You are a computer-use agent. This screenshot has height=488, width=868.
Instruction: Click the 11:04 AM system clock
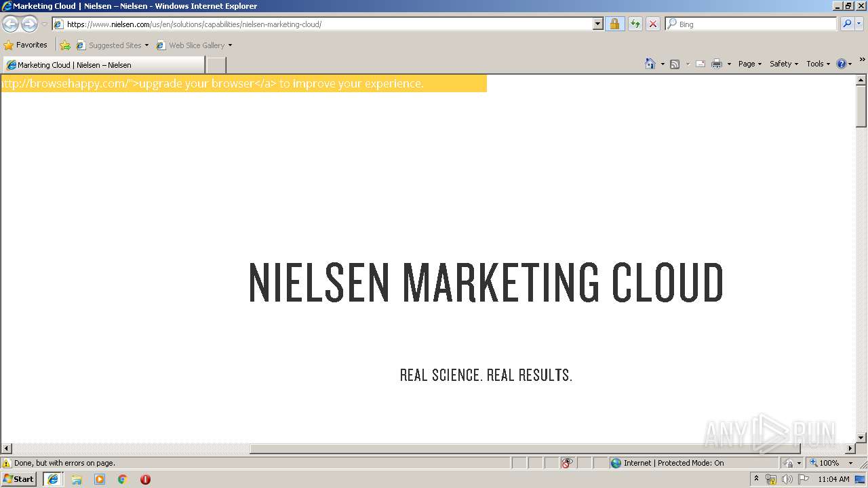click(x=833, y=479)
